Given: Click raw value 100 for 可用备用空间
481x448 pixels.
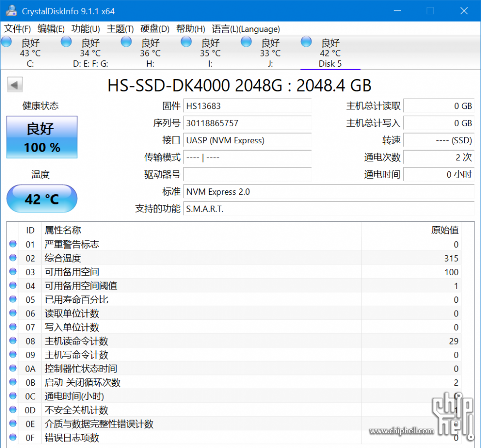Looking at the screenshot, I should pyautogui.click(x=451, y=272).
